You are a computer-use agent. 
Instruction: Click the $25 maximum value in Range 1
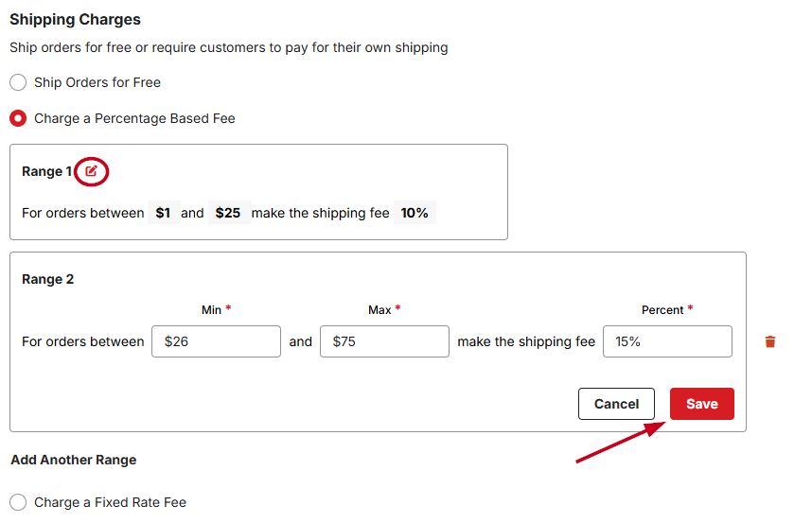coord(228,213)
